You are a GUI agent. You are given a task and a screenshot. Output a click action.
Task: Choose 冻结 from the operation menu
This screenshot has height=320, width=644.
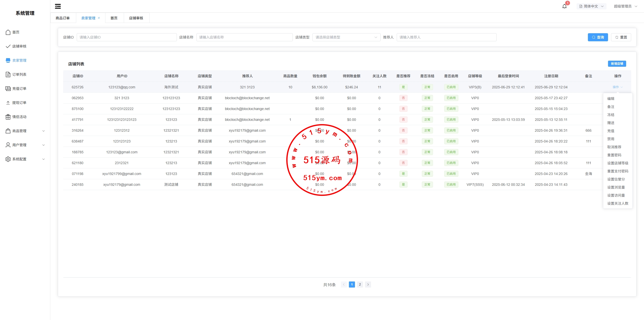click(x=611, y=115)
